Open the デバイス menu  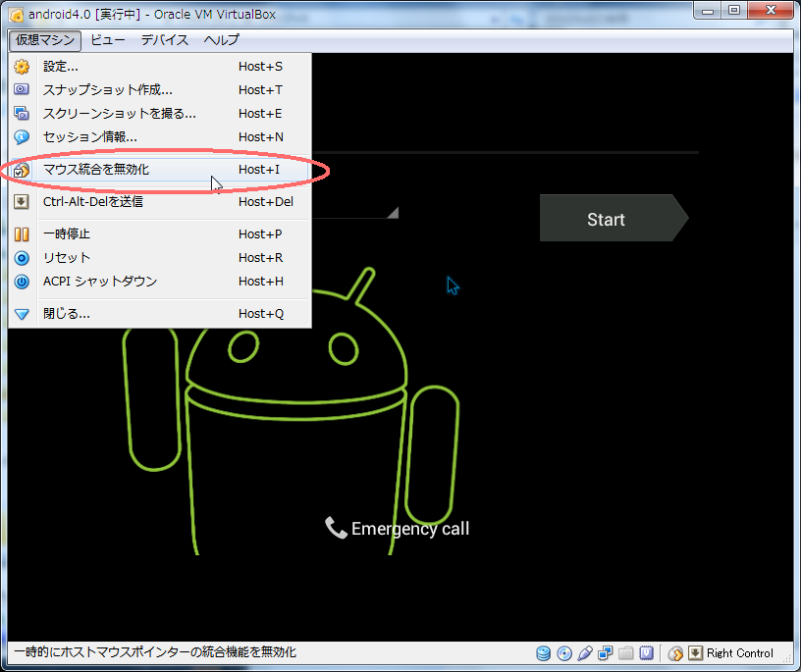165,40
